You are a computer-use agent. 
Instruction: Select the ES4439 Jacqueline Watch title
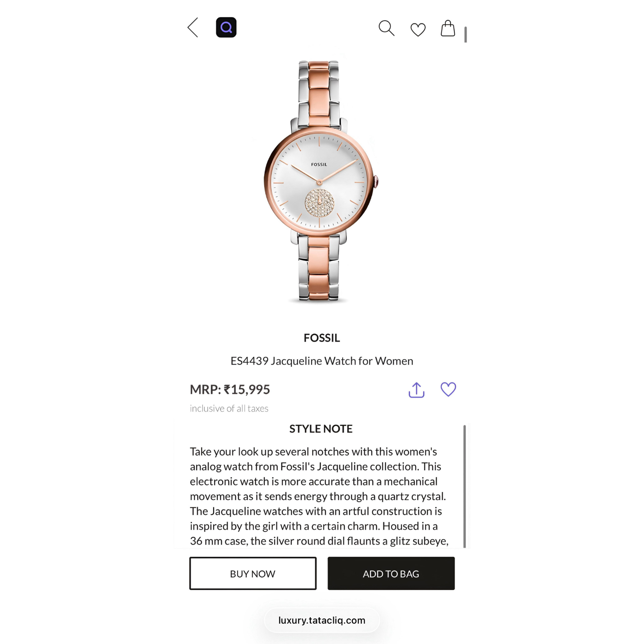point(322,361)
